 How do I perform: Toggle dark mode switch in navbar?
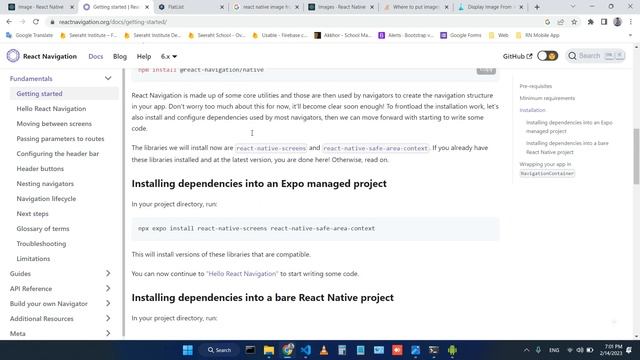pyautogui.click(x=547, y=56)
